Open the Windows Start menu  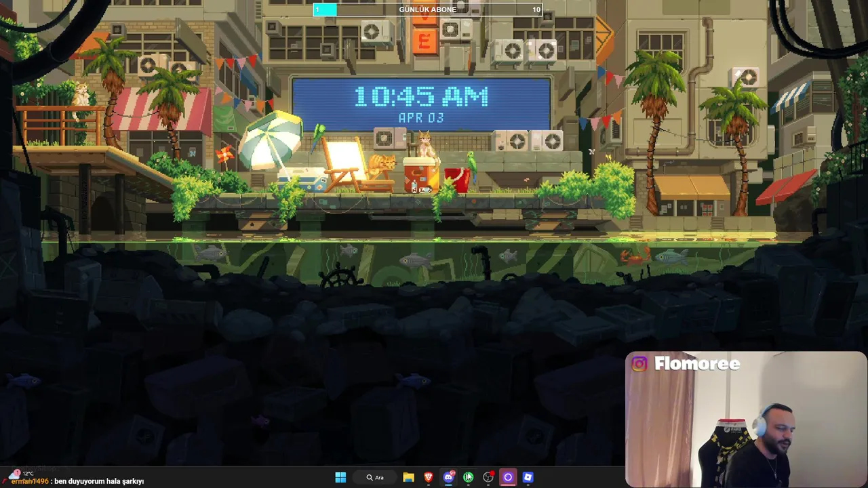pyautogui.click(x=340, y=477)
